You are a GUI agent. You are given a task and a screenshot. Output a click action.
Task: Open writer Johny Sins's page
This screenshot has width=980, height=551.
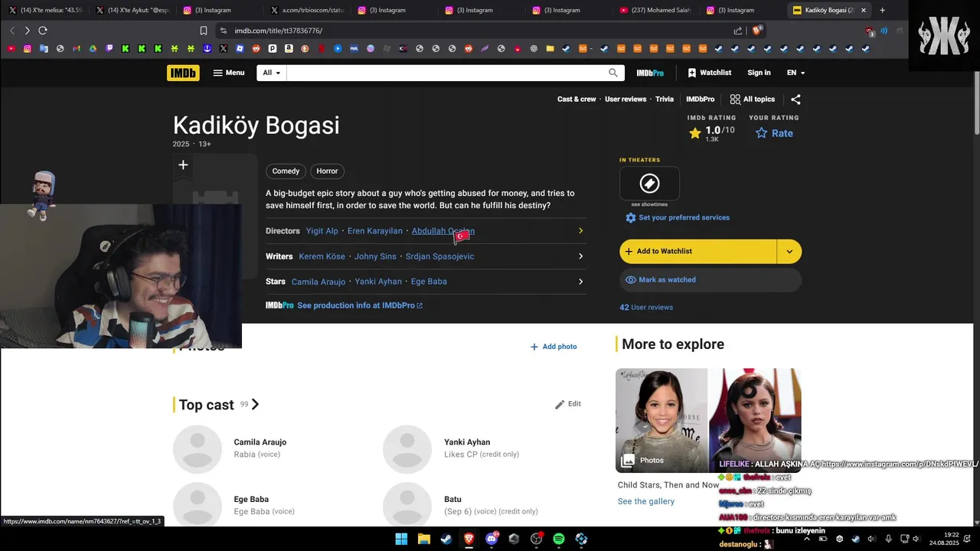click(x=375, y=256)
